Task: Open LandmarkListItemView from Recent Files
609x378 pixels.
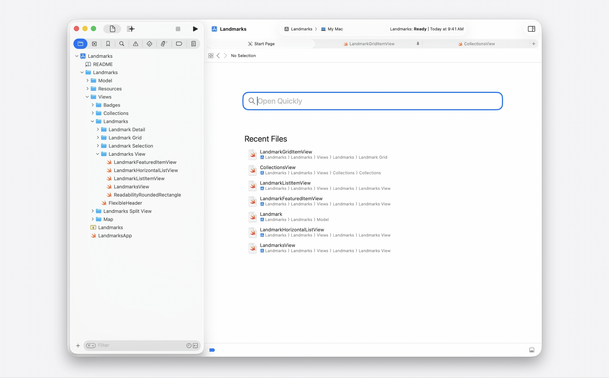Action: click(319, 185)
